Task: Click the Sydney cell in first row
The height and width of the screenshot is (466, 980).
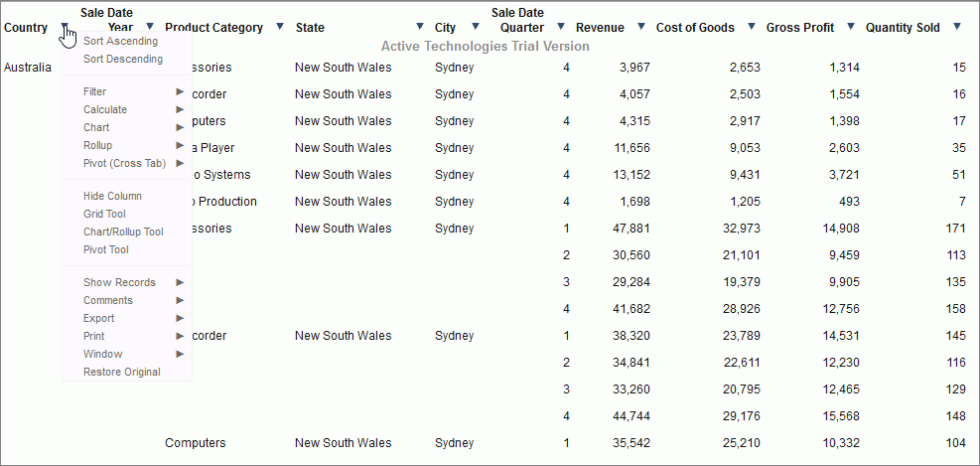Action: 455,68
